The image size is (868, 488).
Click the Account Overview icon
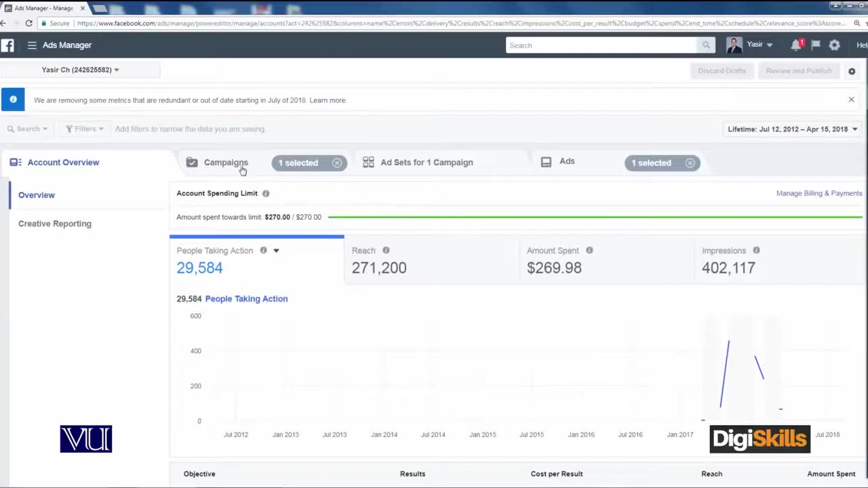point(16,162)
